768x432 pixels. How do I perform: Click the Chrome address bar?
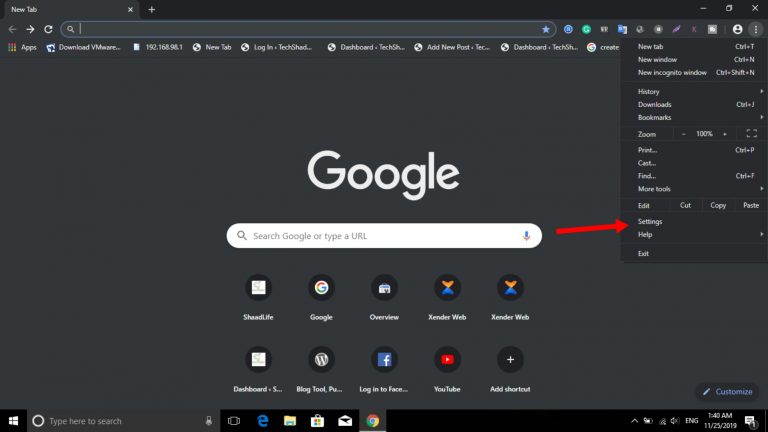(x=309, y=29)
